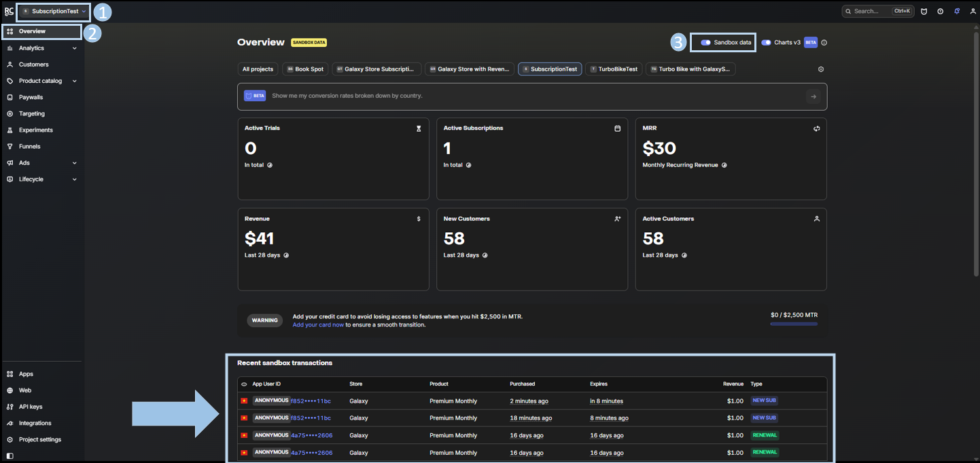Collapse the sidebar using the bottom panel icon
Viewport: 980px width, 463px height.
point(10,456)
